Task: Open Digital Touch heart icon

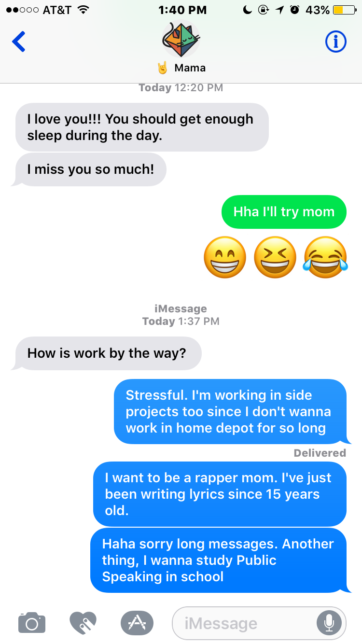Action: click(x=83, y=622)
